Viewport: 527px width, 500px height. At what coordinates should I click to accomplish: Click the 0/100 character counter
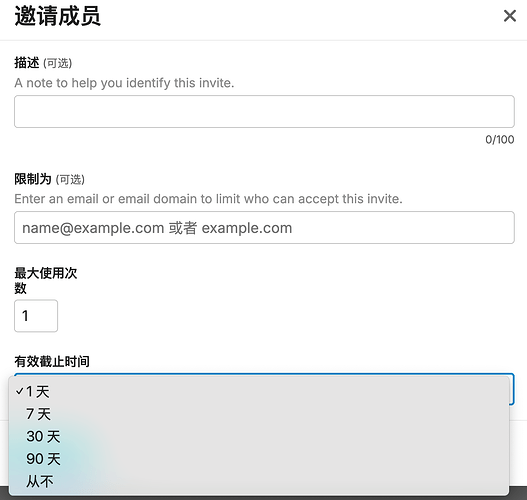(x=499, y=139)
